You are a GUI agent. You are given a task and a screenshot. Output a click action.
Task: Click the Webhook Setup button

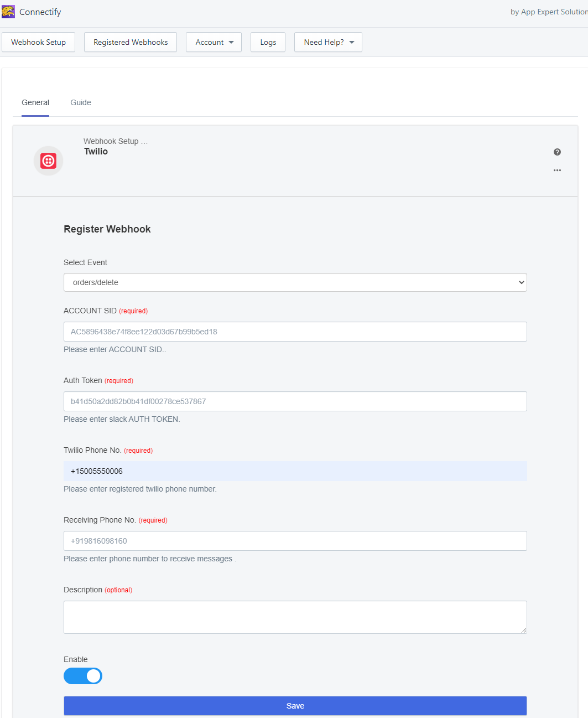38,42
